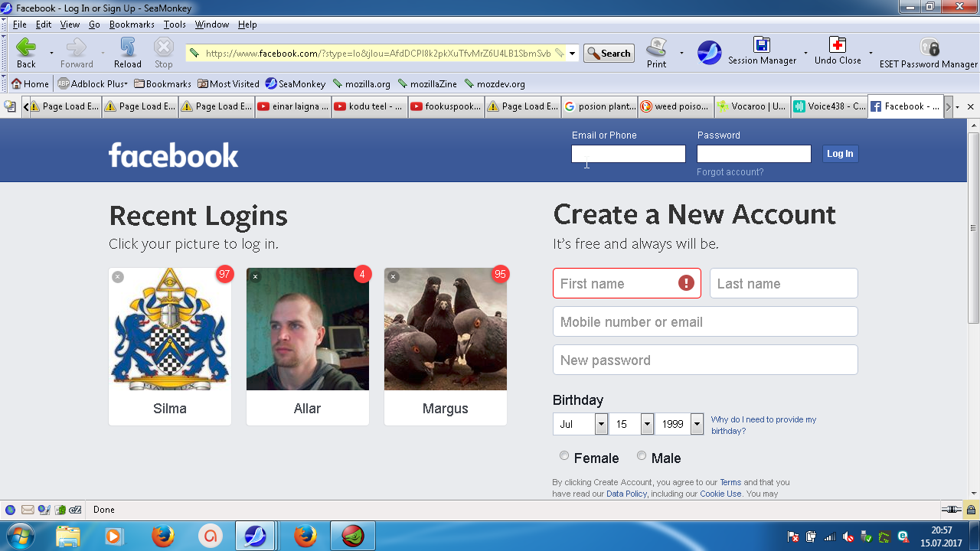Click the Search button beside the URL bar
The width and height of the screenshot is (980, 551).
pos(609,54)
